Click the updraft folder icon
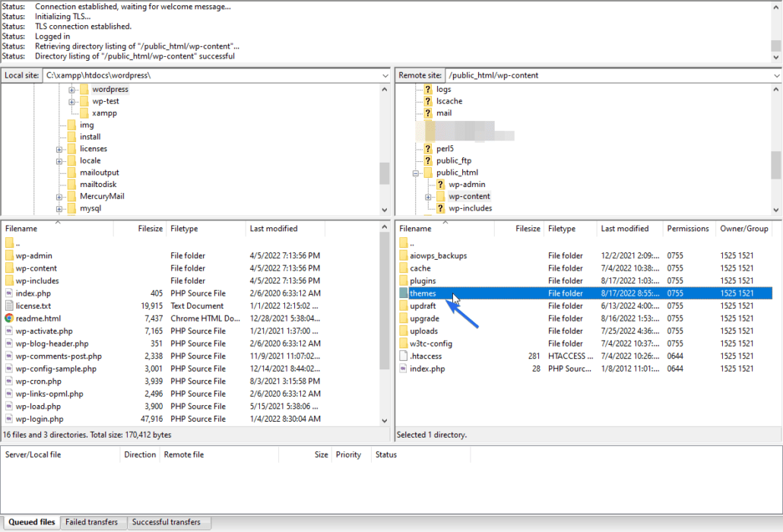This screenshot has height=532, width=783. pyautogui.click(x=404, y=306)
